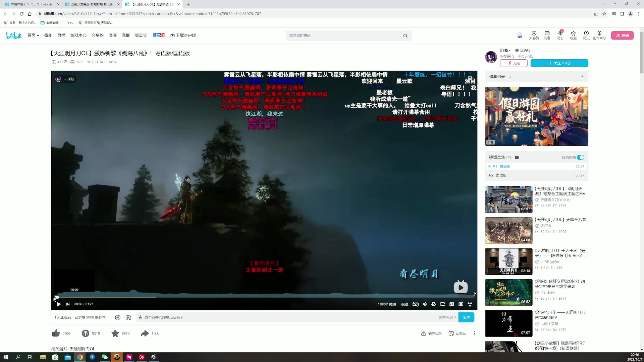Image resolution: width=644 pixels, height=362 pixels.
Task: Mute the video with the volume icon
Action: click(425, 304)
